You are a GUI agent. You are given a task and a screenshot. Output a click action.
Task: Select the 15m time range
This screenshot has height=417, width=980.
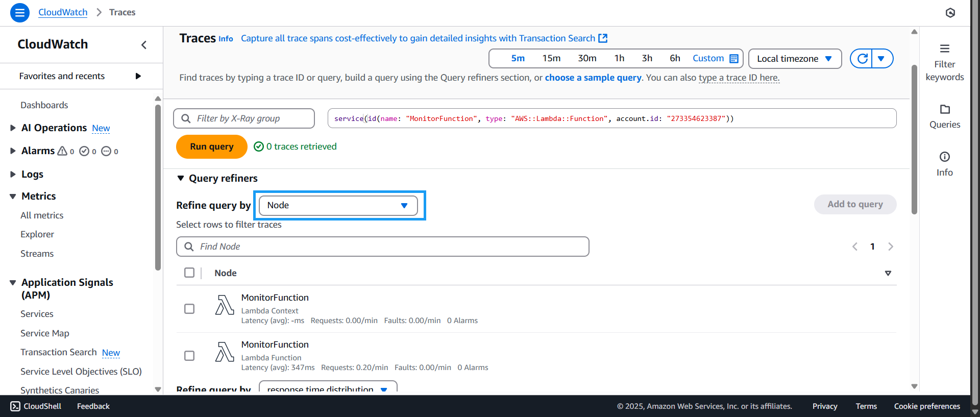(x=551, y=59)
